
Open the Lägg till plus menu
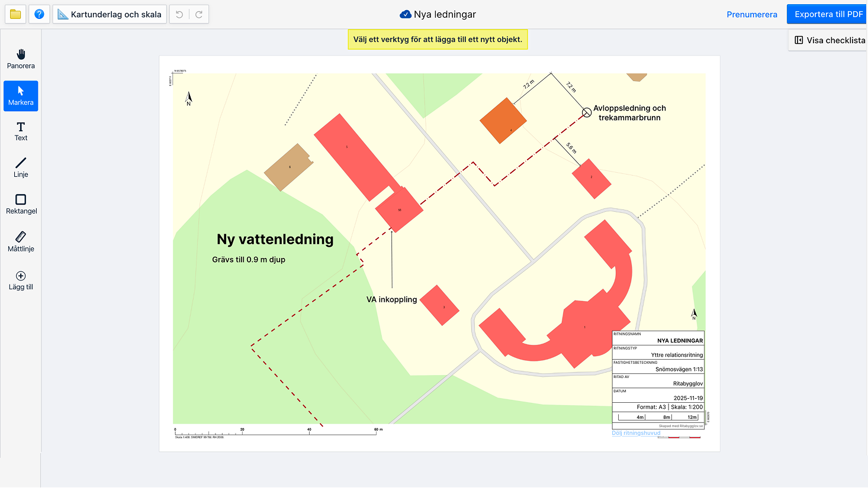click(21, 280)
